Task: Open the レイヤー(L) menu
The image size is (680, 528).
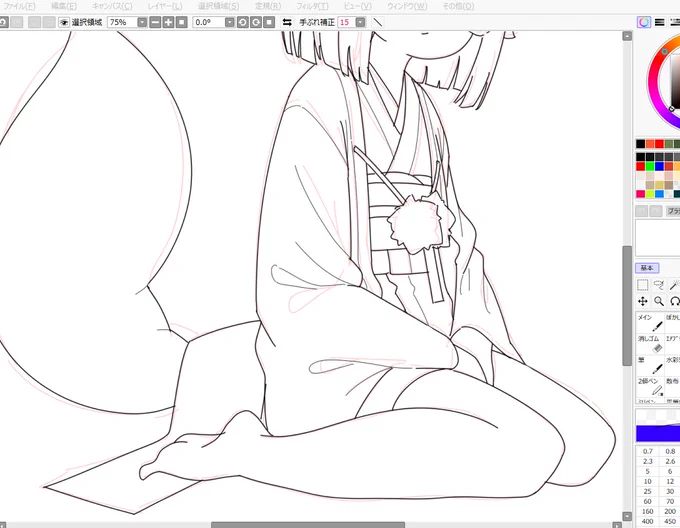Action: 165,6
